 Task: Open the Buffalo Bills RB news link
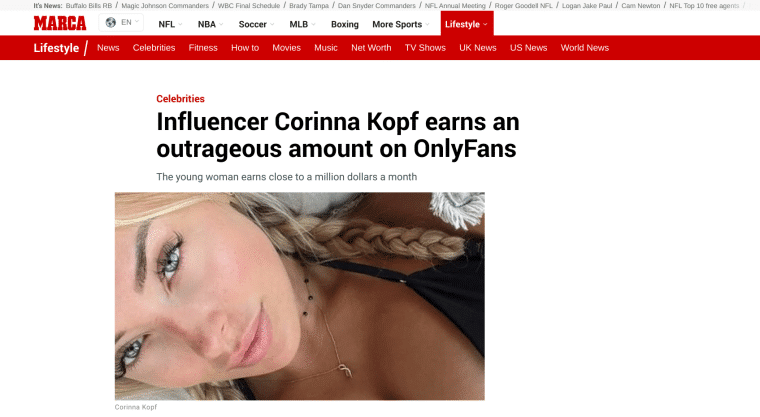pos(89,6)
